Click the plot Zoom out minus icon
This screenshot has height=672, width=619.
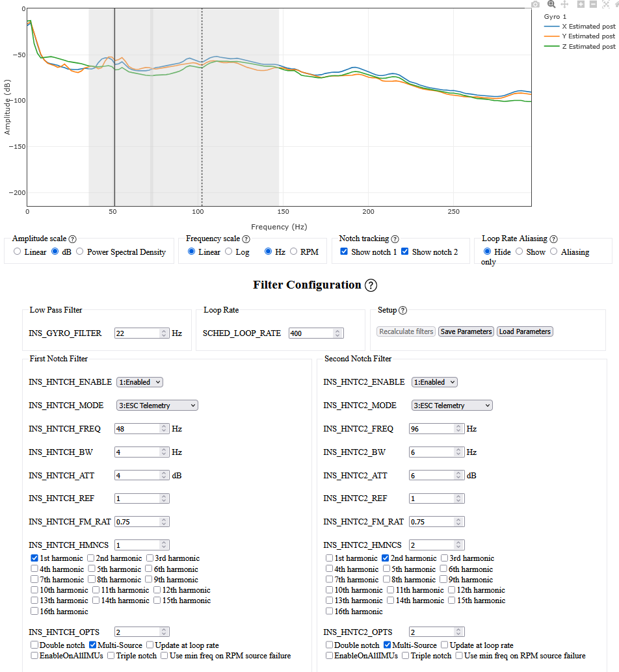593,4
